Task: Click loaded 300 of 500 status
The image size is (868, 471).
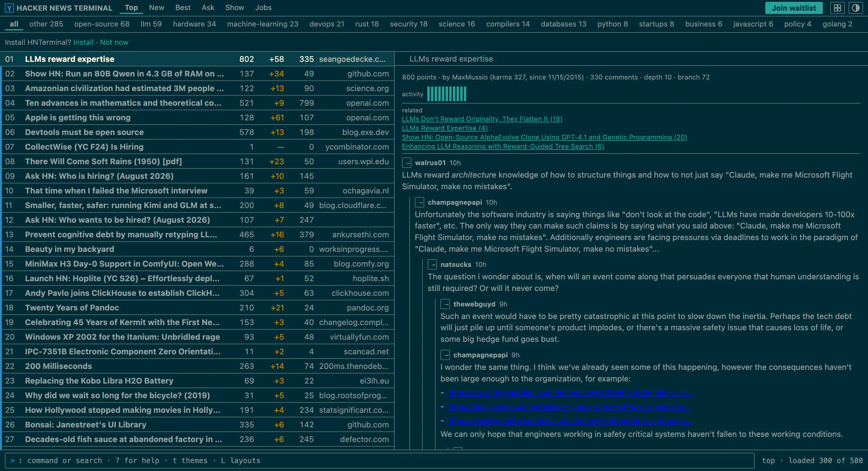Action: (x=826, y=461)
